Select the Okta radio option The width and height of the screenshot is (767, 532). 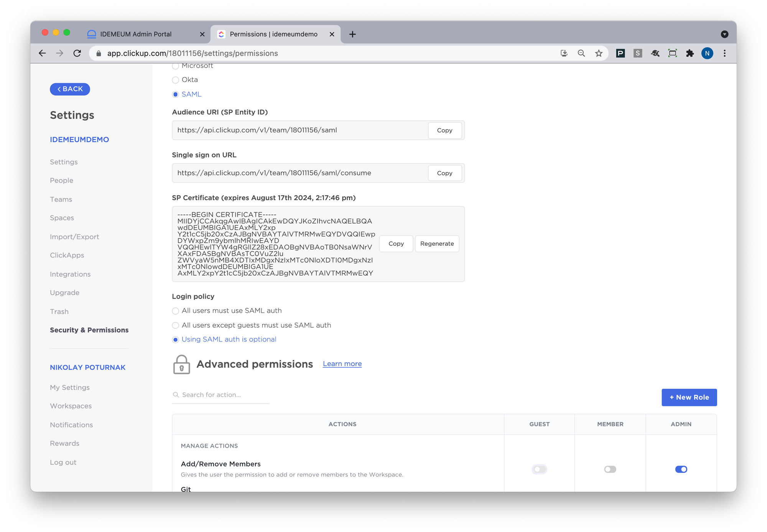(175, 80)
